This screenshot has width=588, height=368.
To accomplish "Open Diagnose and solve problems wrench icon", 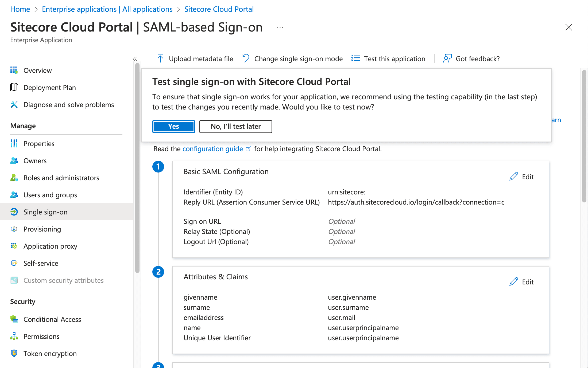I will (14, 105).
